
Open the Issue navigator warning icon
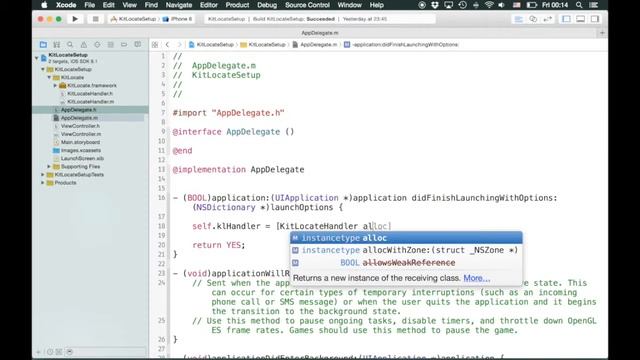coord(84,44)
